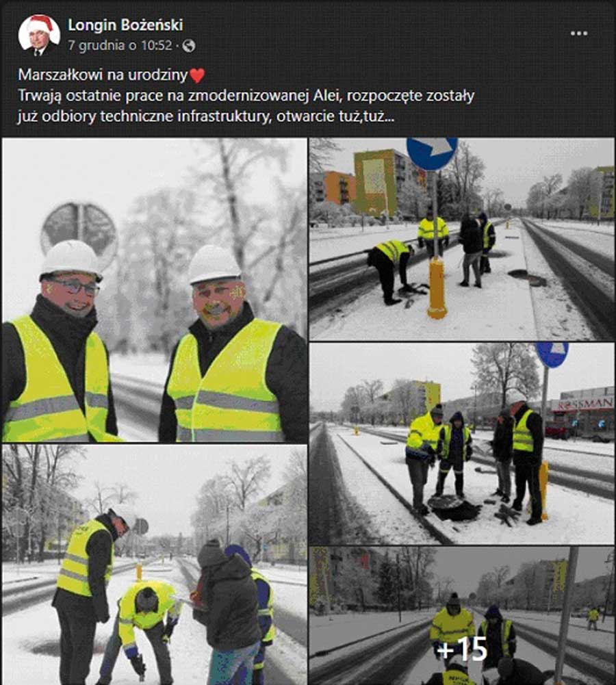The width and height of the screenshot is (616, 685).
Task: Click the yellow bollard in the top-right photo
Action: pyautogui.click(x=437, y=287)
